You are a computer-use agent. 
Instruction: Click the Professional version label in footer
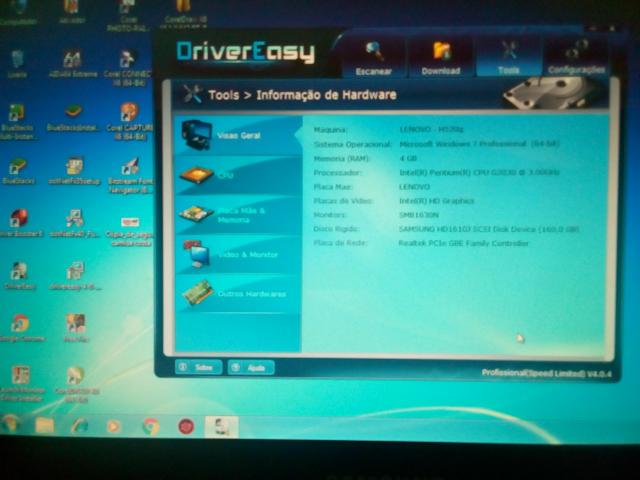pos(546,373)
